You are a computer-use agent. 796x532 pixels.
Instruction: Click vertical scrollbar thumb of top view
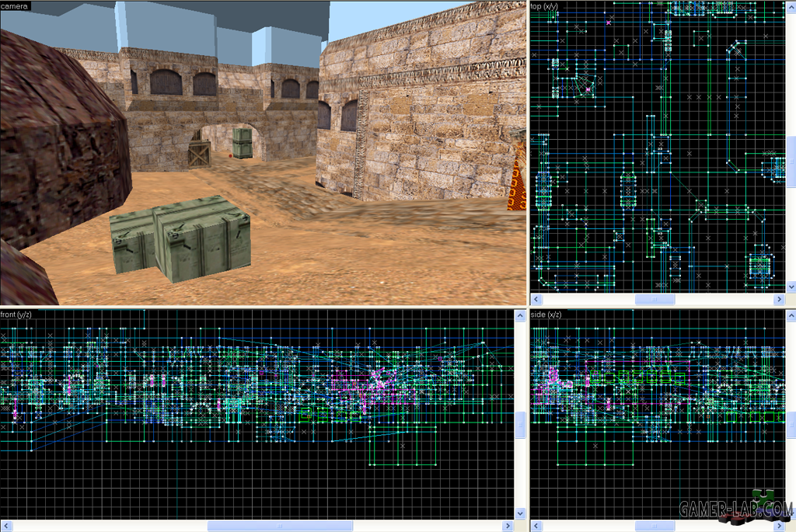(791, 162)
